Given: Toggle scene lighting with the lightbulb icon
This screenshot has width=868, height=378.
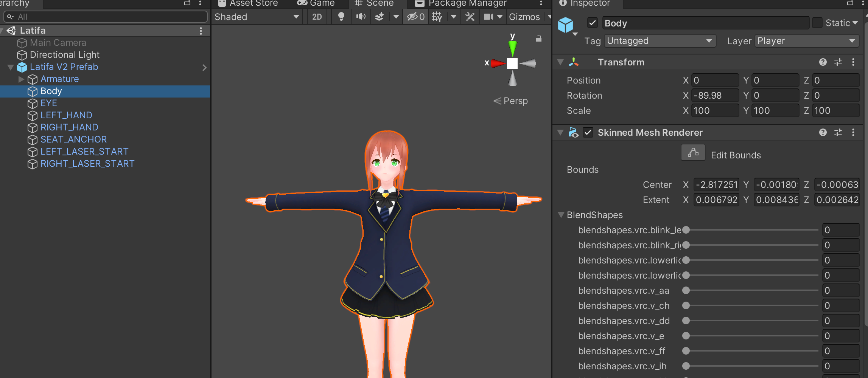Looking at the screenshot, I should point(341,17).
